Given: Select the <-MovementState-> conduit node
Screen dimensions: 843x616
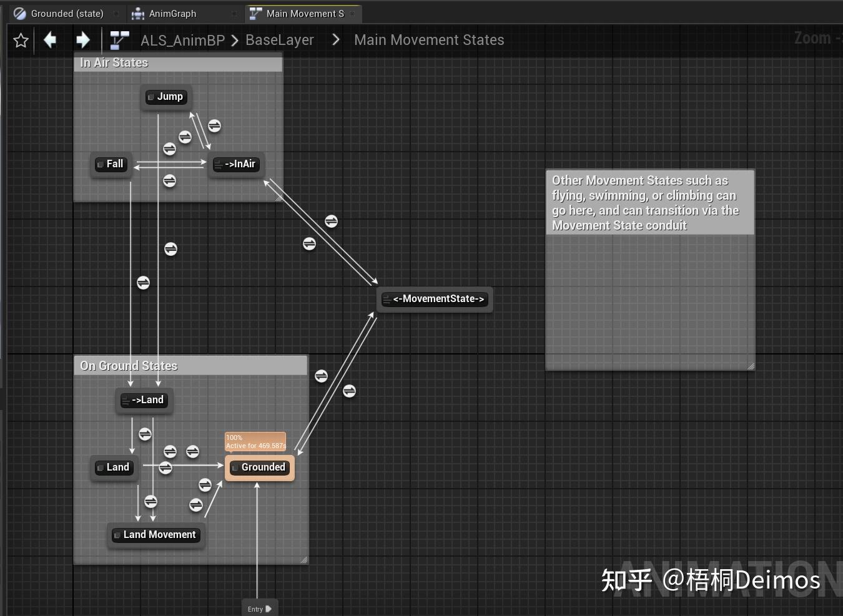Looking at the screenshot, I should (435, 299).
